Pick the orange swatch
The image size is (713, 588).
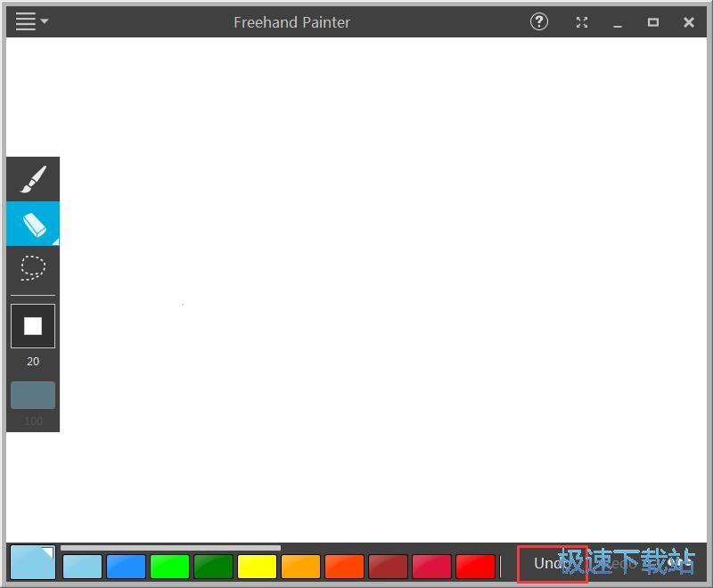tap(300, 567)
